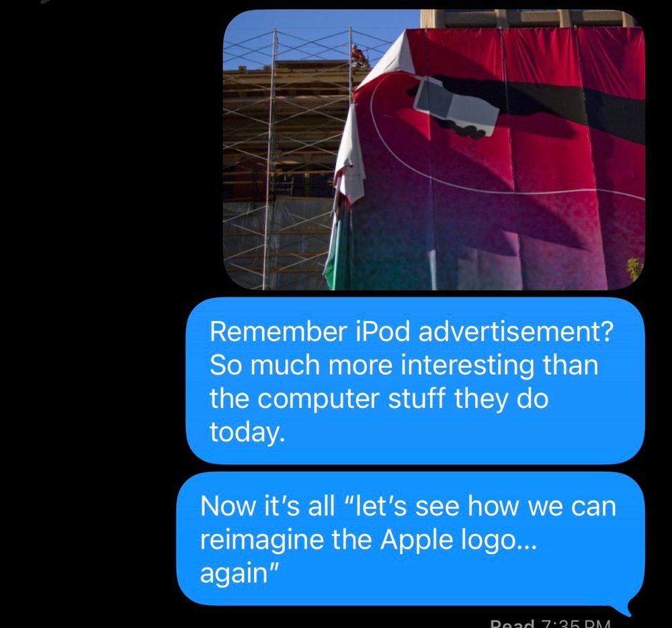
Task: Tap the "Remember iPod advertisement?" message bubble
Action: [x=415, y=381]
